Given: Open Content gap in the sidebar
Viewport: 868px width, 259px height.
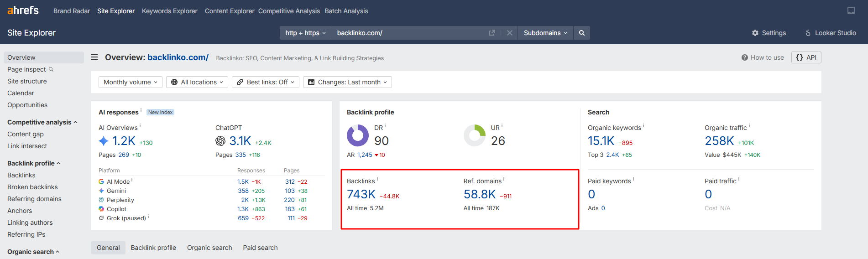Looking at the screenshot, I should point(26,134).
